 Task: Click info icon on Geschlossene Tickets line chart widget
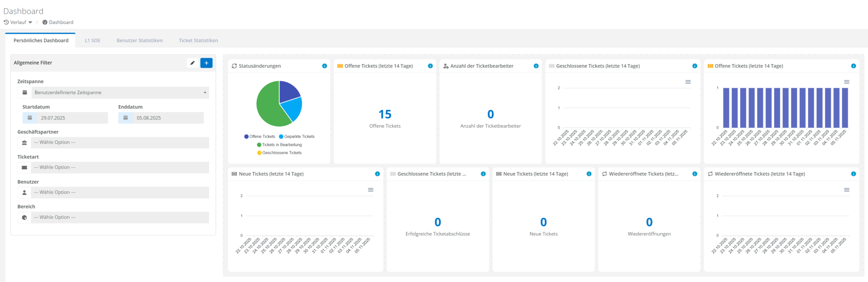pos(695,66)
